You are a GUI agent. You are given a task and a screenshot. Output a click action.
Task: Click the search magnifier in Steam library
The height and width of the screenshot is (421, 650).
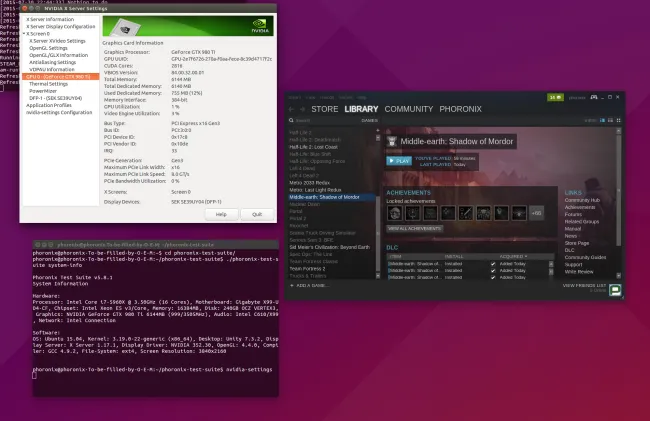(x=291, y=120)
